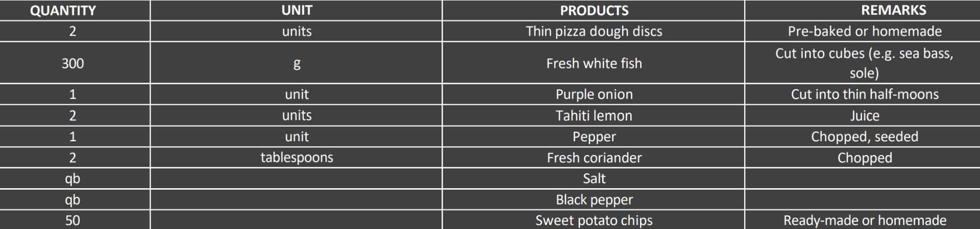
Task: Select the Tahiti lemon cell
Action: coord(594,116)
